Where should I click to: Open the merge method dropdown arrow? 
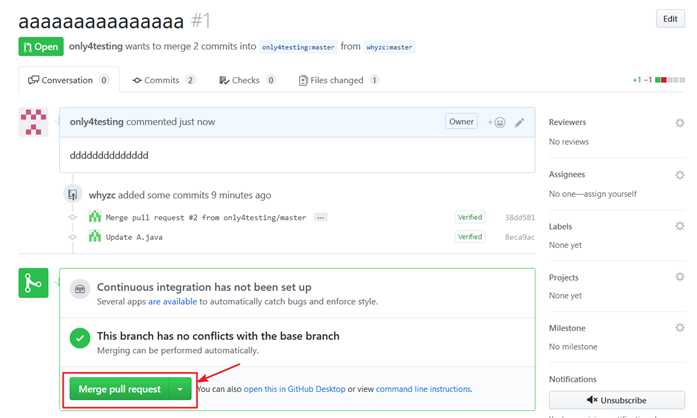(180, 389)
